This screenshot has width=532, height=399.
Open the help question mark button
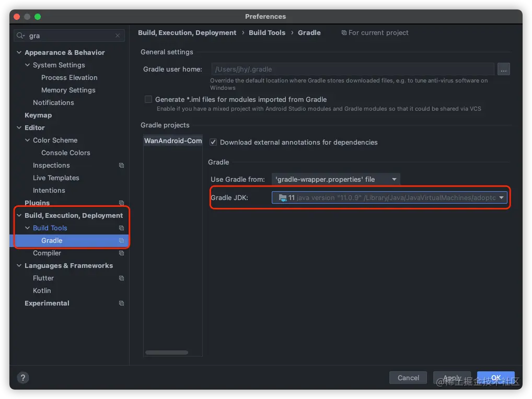(22, 377)
